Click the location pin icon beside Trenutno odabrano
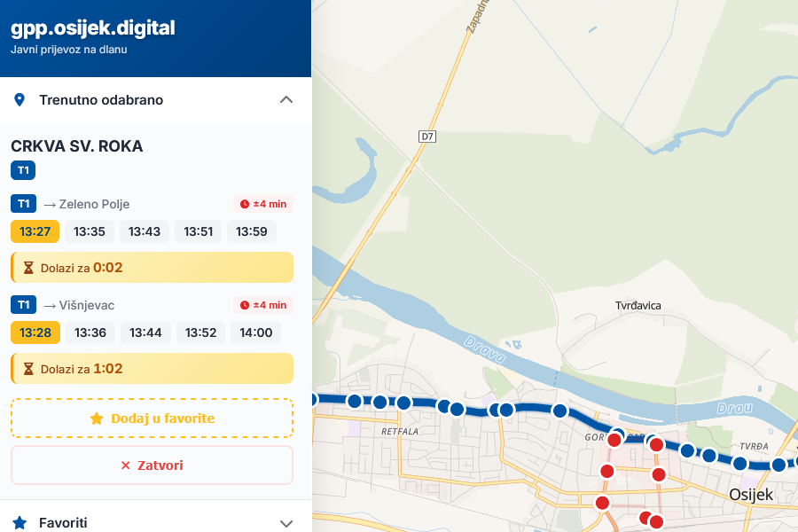The image size is (798, 532). tap(20, 100)
